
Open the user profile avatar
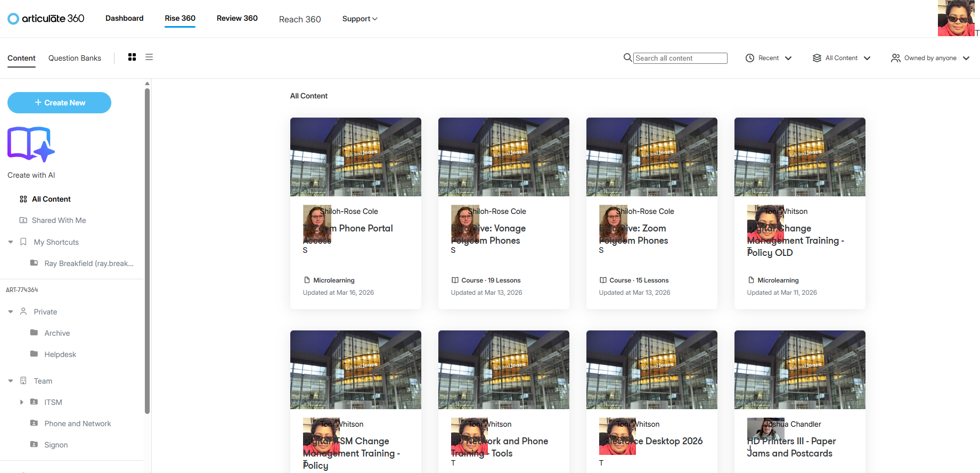pos(956,19)
